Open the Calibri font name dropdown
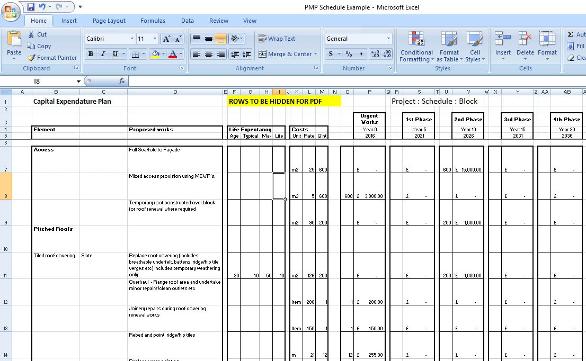This screenshot has width=586, height=361. click(x=132, y=38)
